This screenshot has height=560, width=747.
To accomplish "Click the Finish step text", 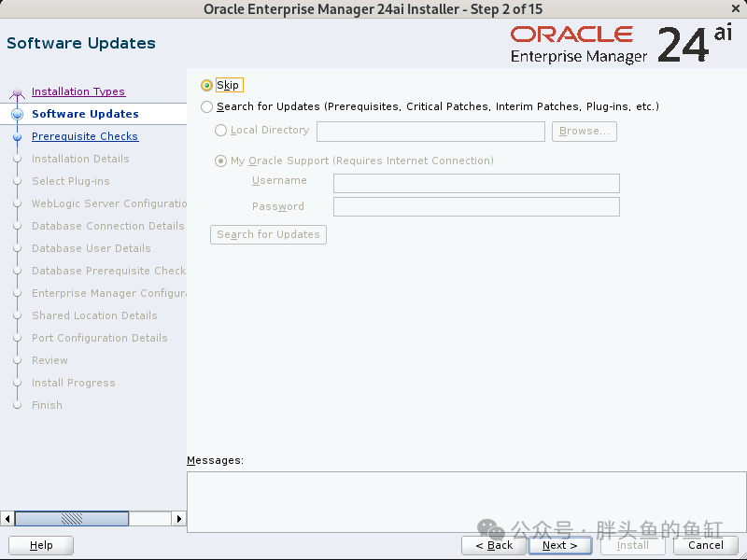I will (x=47, y=405).
